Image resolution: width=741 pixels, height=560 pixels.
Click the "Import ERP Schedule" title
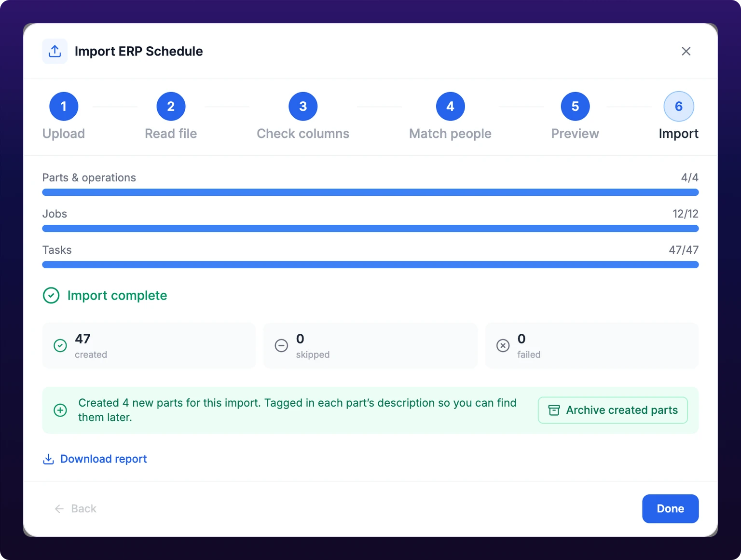(x=139, y=51)
